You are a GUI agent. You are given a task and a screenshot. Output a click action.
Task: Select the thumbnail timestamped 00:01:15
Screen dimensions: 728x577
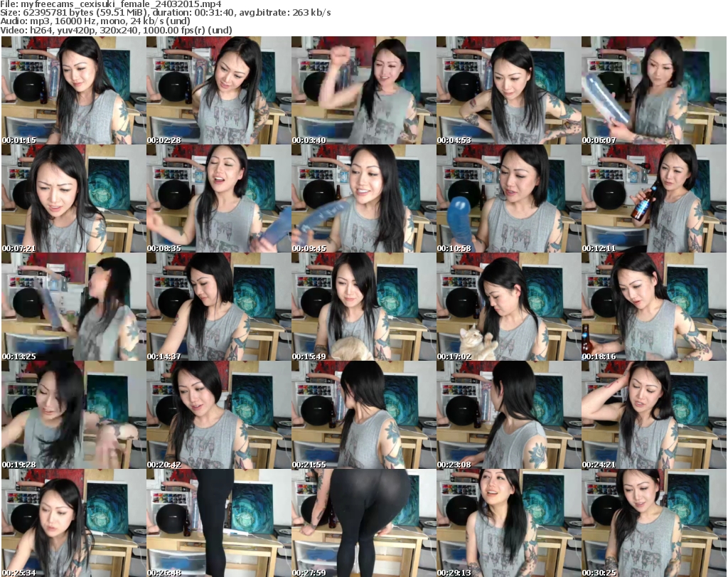[73, 90]
